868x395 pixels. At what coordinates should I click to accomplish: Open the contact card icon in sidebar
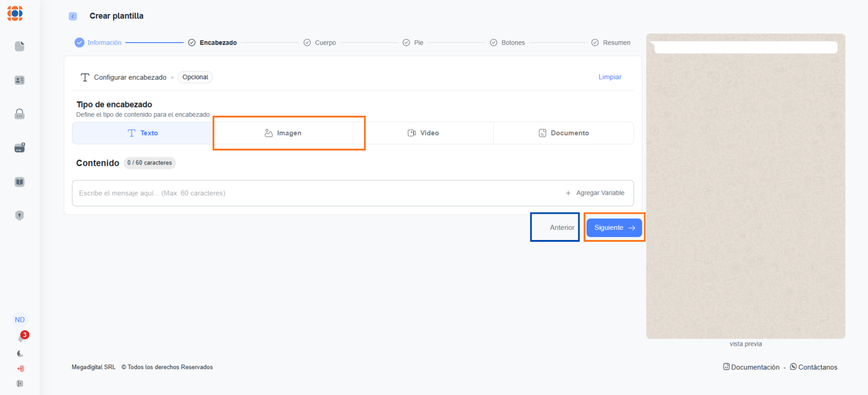(x=19, y=80)
